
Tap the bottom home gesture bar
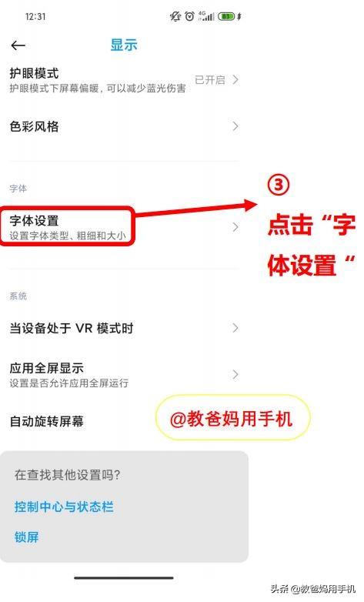[x=124, y=578]
